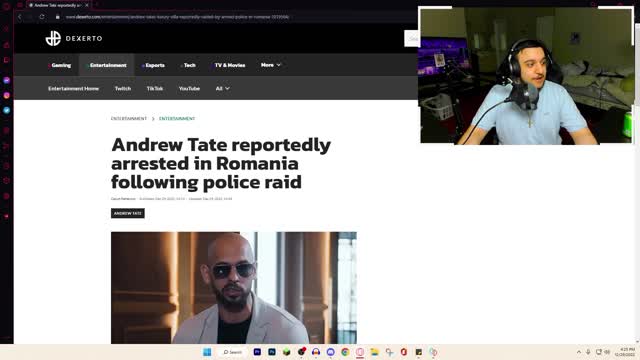Open the Office icon in taskbar
Image resolution: width=640 pixels, height=360 pixels.
(x=404, y=352)
